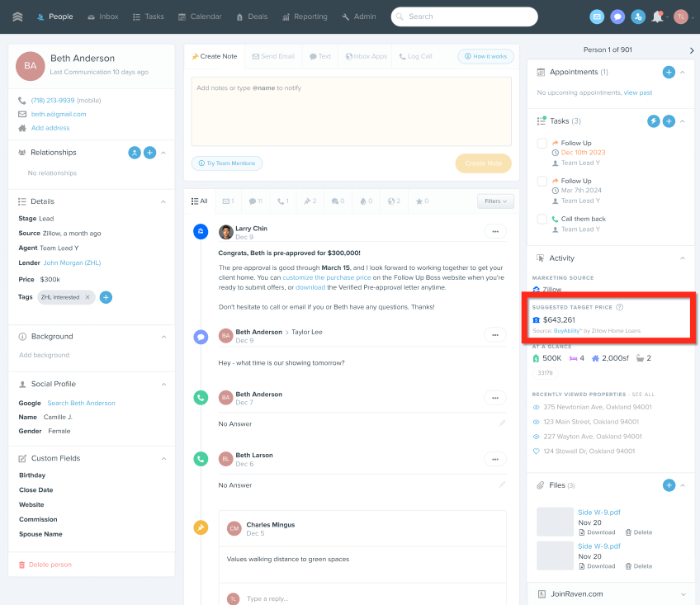
Task: Collapse the Details section
Action: (163, 201)
